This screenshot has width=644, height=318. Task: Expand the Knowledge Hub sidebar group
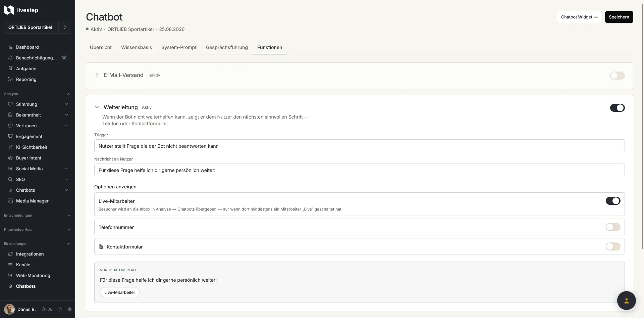(x=37, y=229)
